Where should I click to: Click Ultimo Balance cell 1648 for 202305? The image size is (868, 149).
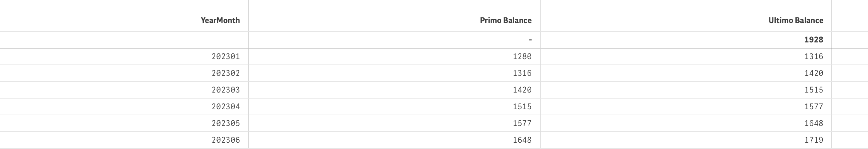click(813, 123)
